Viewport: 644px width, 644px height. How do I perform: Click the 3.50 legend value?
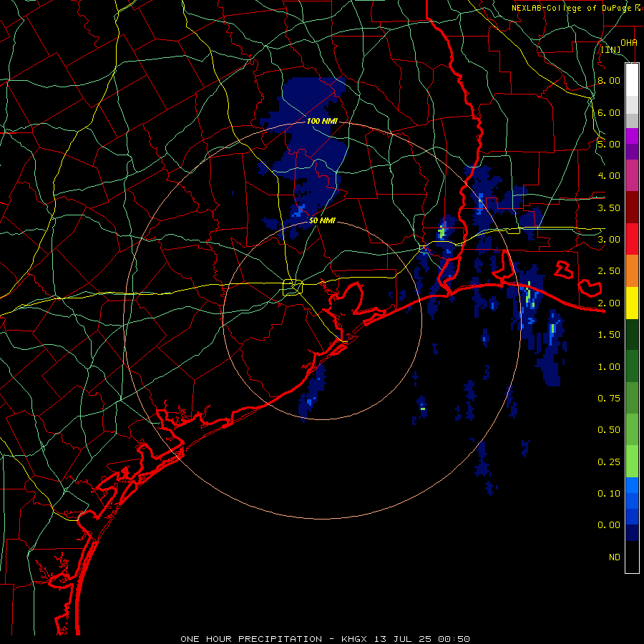click(609, 208)
